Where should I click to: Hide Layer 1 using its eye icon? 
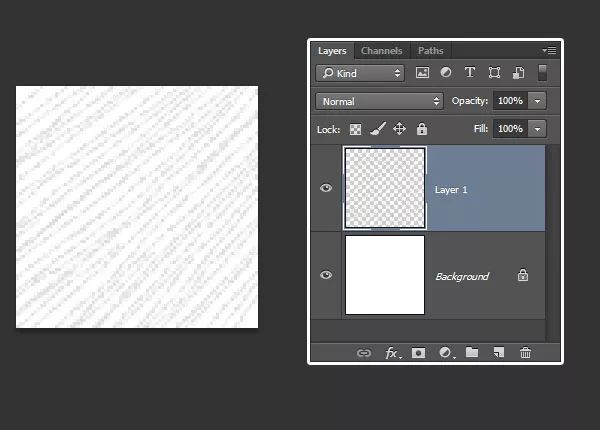pyautogui.click(x=326, y=188)
